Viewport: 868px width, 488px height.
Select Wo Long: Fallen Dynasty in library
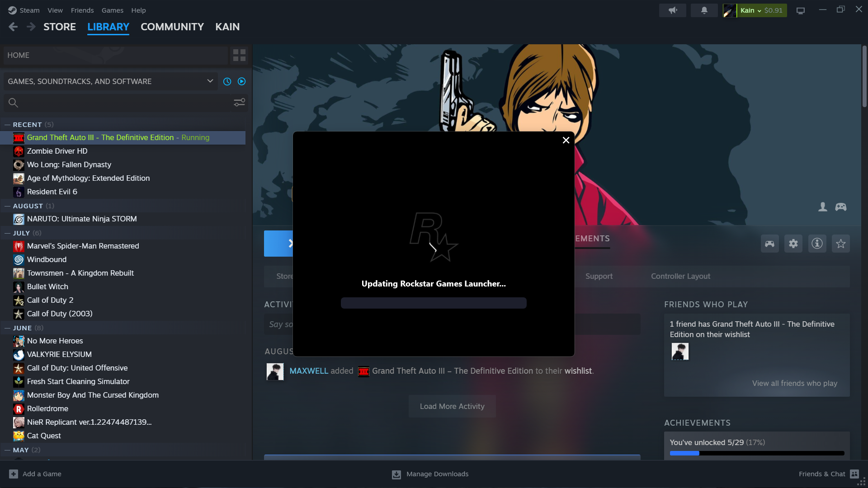69,165
